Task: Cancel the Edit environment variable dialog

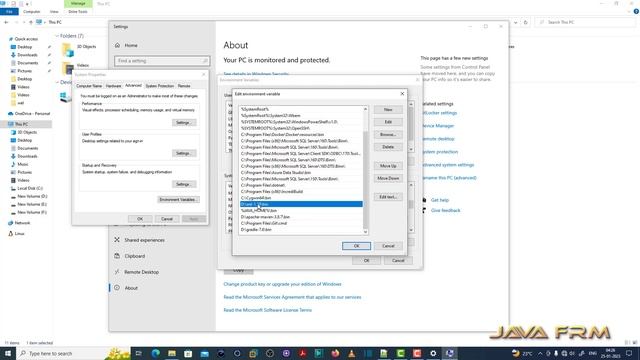Action: click(x=388, y=246)
